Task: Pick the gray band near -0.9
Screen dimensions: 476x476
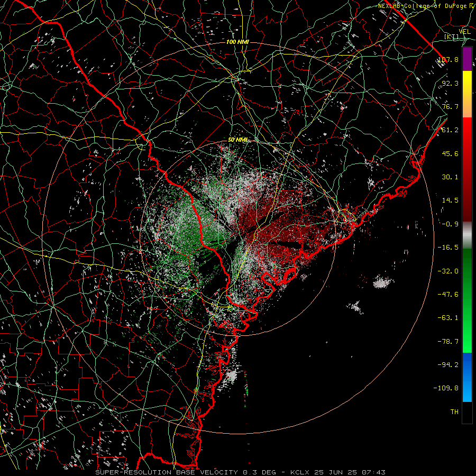Action: 467,235
